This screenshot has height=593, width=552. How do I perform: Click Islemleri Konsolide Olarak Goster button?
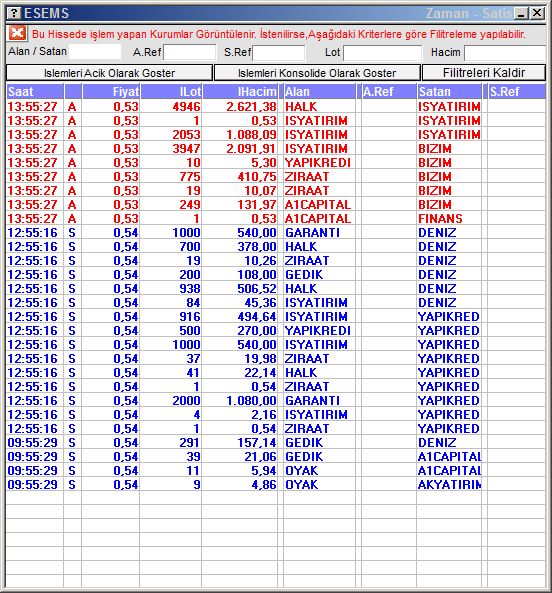tap(317, 73)
